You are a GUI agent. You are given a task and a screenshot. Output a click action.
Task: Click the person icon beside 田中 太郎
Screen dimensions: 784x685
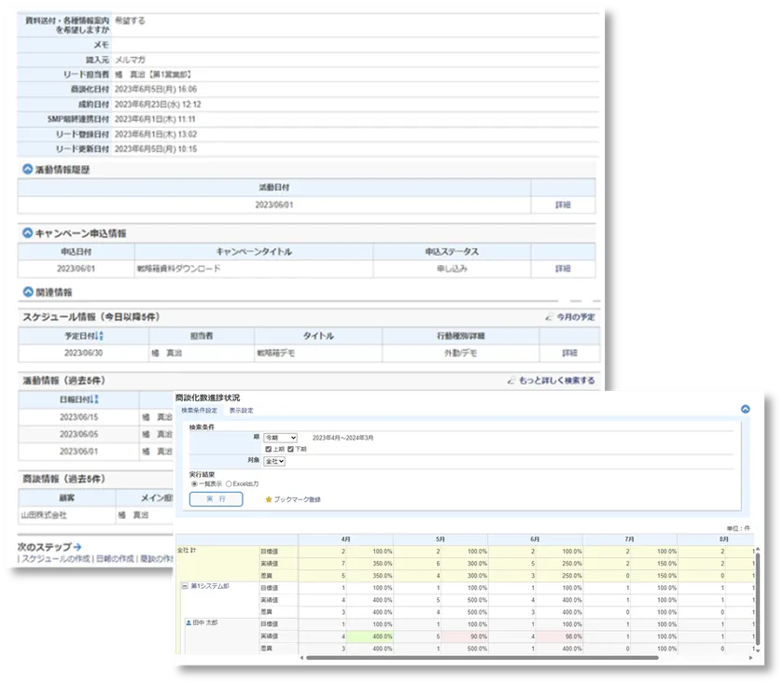tap(189, 622)
